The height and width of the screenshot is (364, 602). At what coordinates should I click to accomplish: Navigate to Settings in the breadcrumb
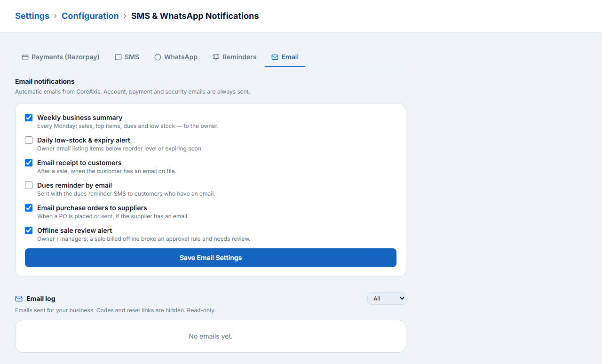(x=32, y=16)
